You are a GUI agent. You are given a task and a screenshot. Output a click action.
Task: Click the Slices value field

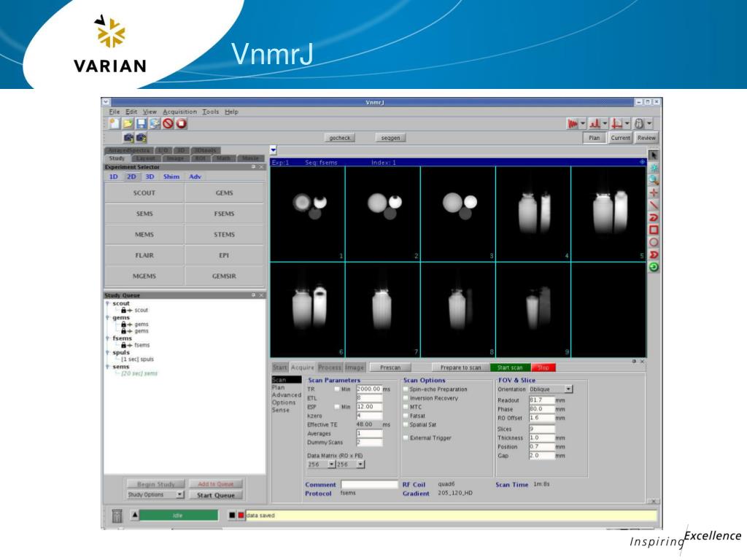pyautogui.click(x=542, y=429)
